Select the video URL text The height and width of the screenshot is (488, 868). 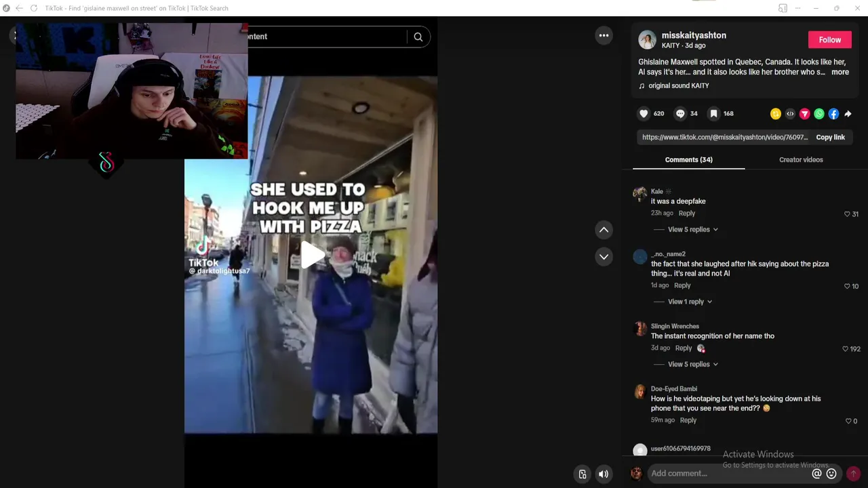click(x=725, y=137)
